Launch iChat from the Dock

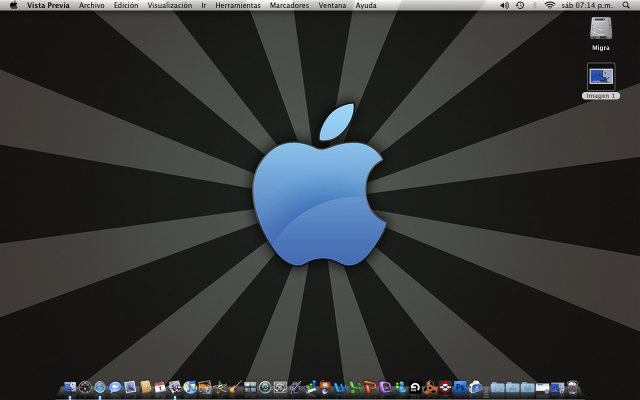click(x=115, y=387)
